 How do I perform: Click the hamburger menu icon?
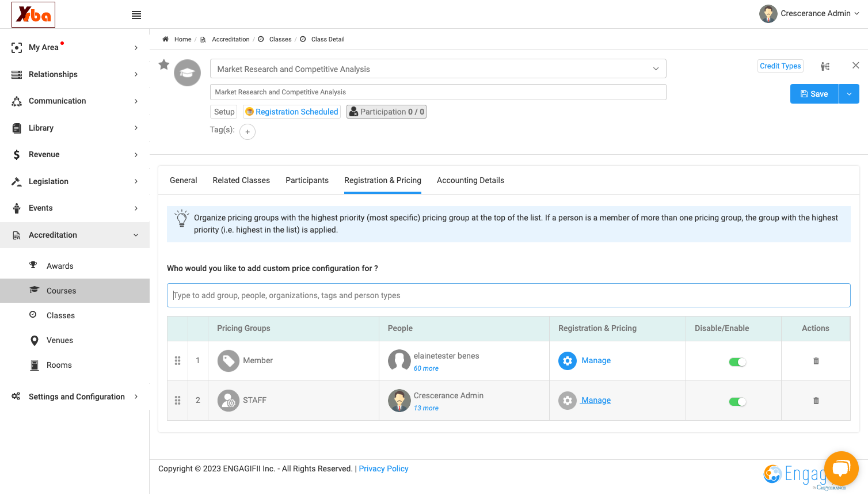[x=136, y=15]
